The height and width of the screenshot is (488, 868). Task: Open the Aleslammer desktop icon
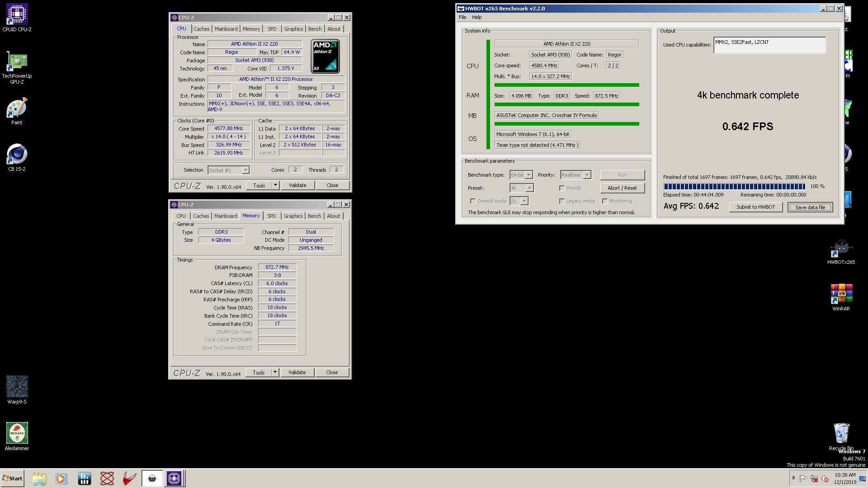click(17, 436)
